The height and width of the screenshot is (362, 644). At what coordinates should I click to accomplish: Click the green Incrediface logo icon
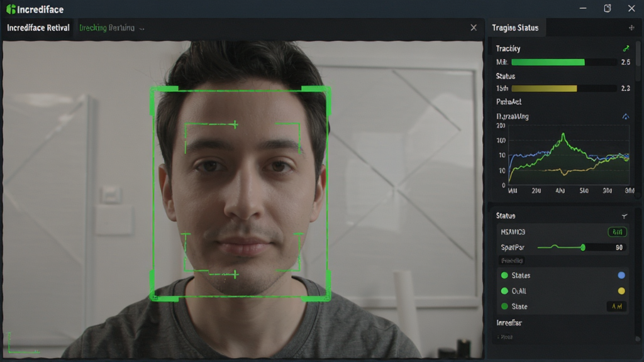tap(11, 9)
